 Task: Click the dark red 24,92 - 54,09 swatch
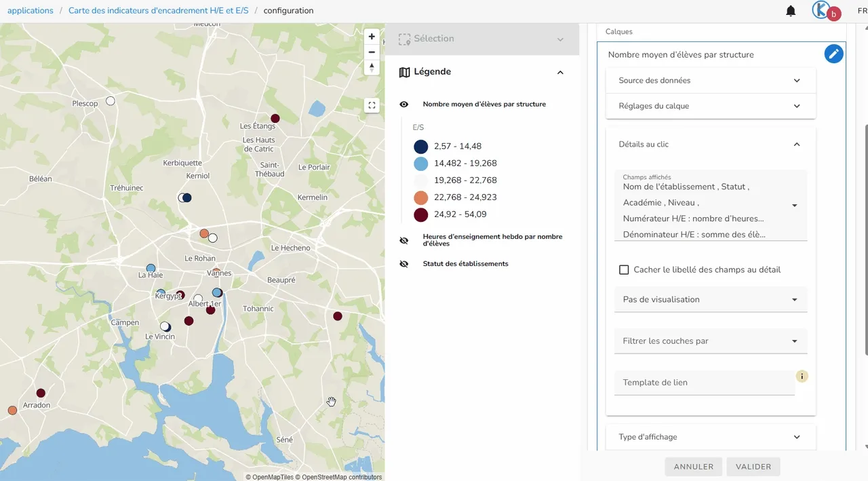tap(420, 214)
